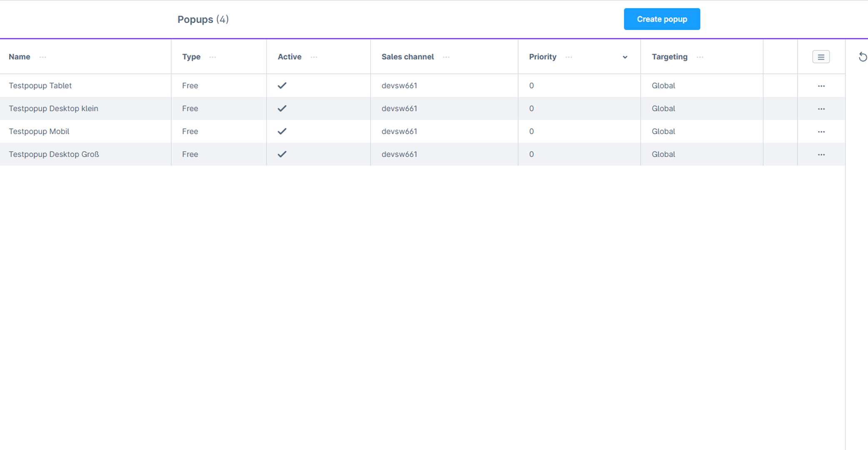The height and width of the screenshot is (450, 868).
Task: Click the Create popup button
Action: (x=662, y=19)
